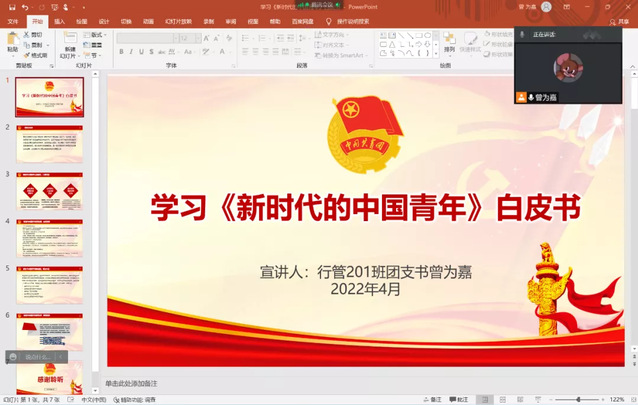Switch to Slide Sorter view icon
This screenshot has width=638, height=405.
click(503, 400)
